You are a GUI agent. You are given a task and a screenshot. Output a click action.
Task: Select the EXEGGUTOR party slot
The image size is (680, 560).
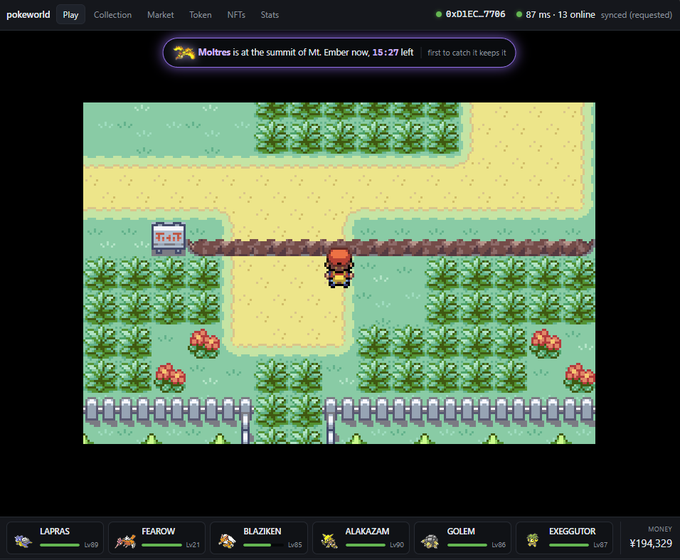pyautogui.click(x=565, y=538)
